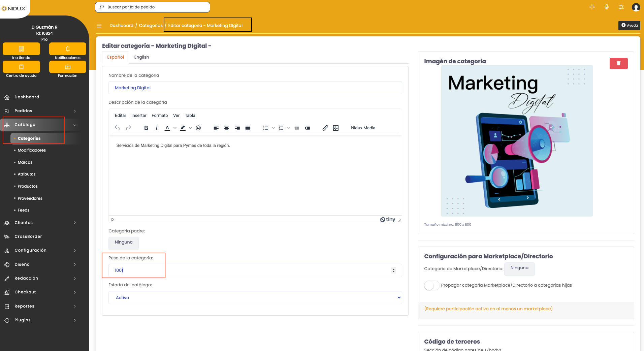This screenshot has width=644, height=351.
Task: Click the microphone icon in top bar
Action: pyautogui.click(x=607, y=7)
